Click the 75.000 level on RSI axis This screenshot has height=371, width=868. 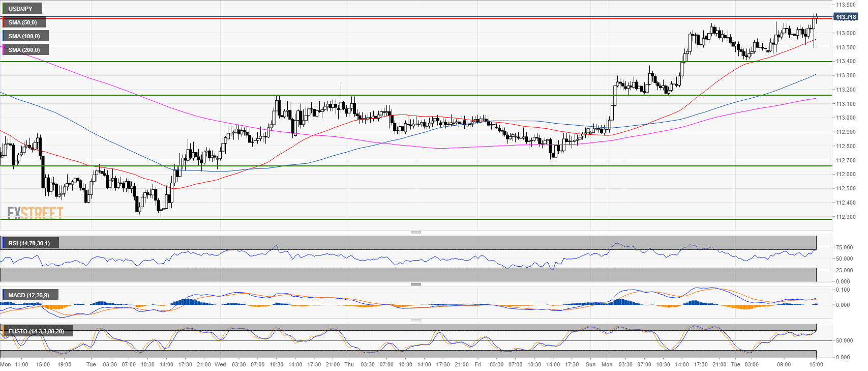(x=844, y=247)
